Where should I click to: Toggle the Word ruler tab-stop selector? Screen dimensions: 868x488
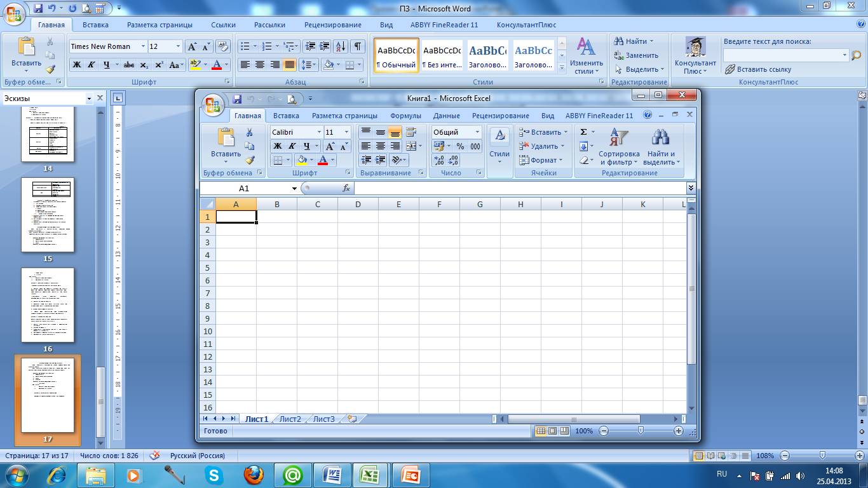click(119, 98)
